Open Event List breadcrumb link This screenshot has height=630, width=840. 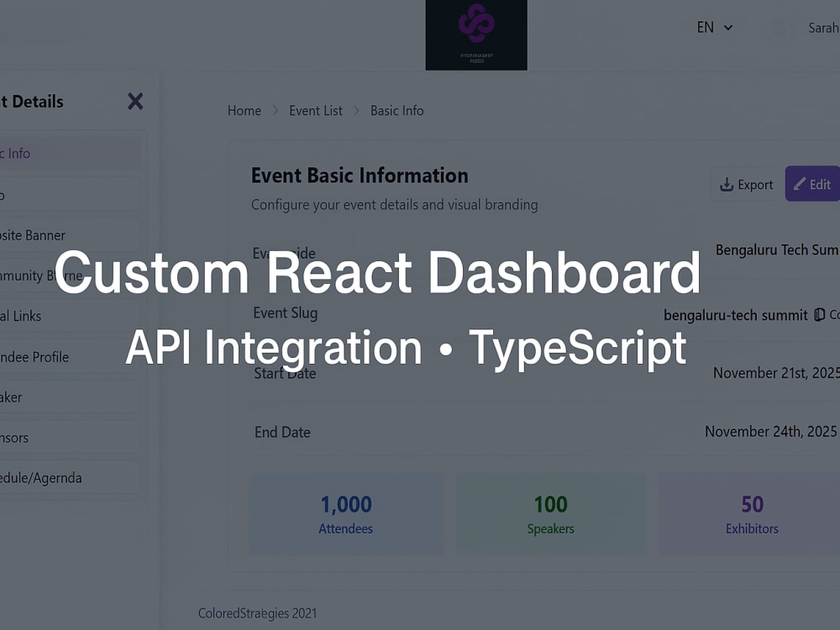316,111
